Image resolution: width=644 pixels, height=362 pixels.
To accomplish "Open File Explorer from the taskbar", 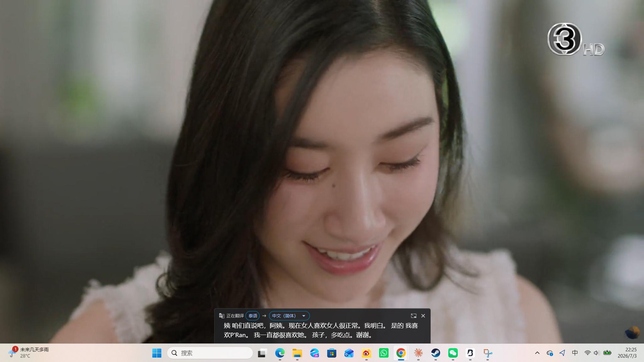I will (297, 353).
